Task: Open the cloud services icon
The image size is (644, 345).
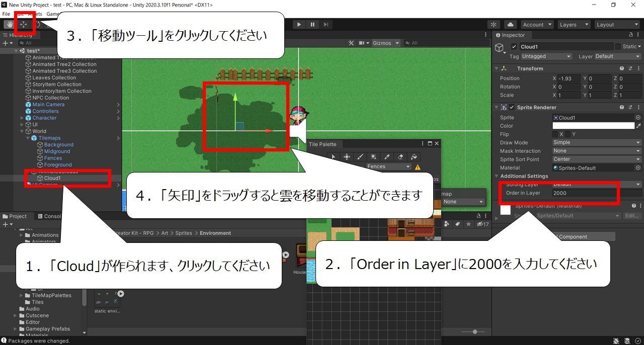Action: (x=510, y=24)
